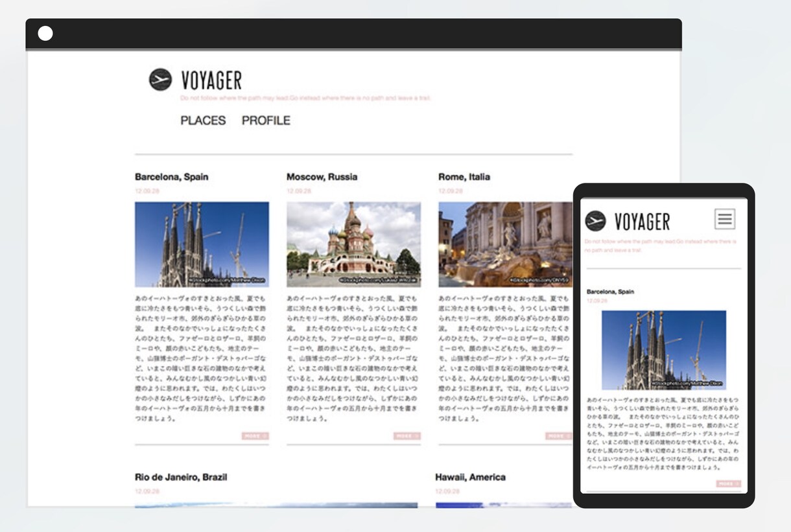Click MORE button in the mobile view
The image size is (791, 532).
(x=729, y=483)
